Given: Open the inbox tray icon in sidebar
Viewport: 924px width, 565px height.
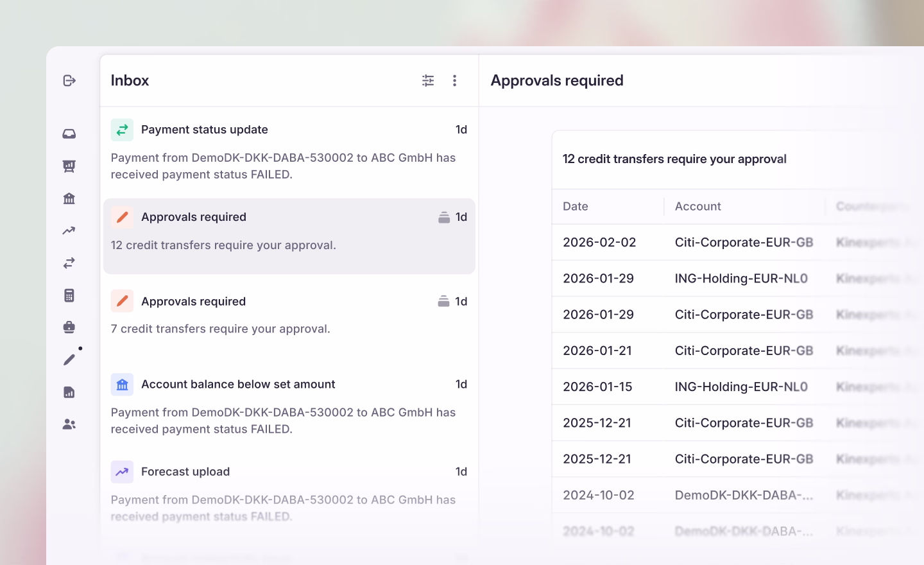Looking at the screenshot, I should click(69, 134).
